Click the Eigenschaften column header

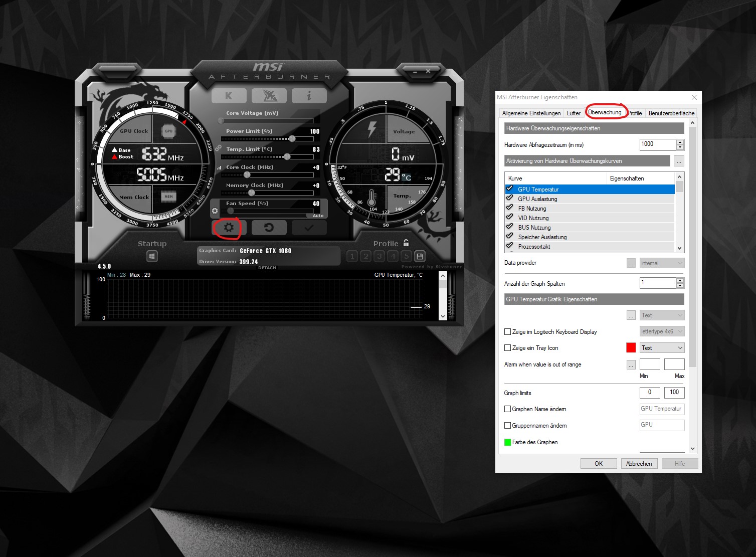point(641,178)
